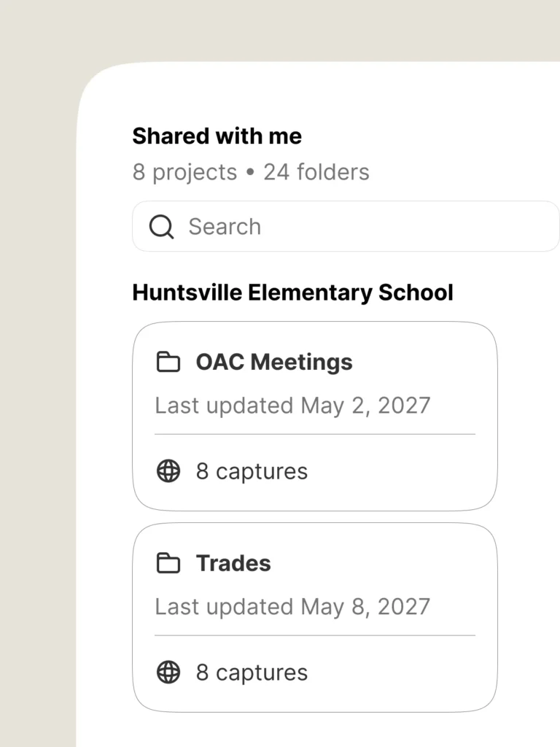Click the divider line in Trades card
This screenshot has width=560, height=747.
314,635
